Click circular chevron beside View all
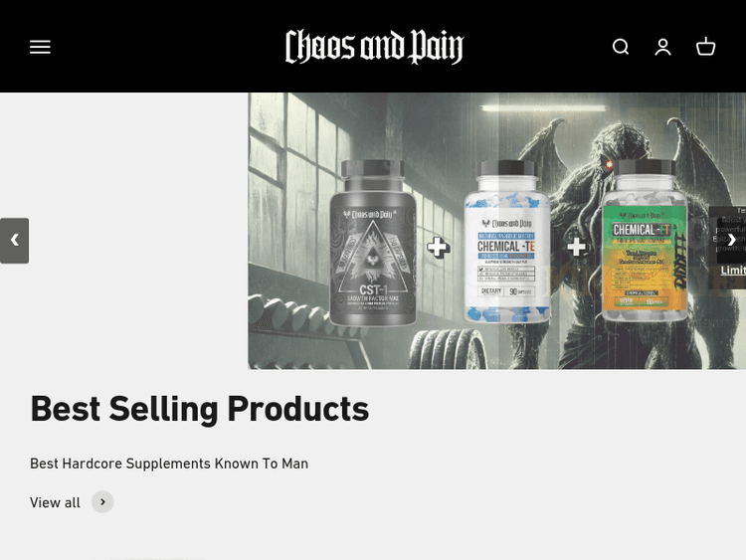The width and height of the screenshot is (746, 560). tap(102, 502)
